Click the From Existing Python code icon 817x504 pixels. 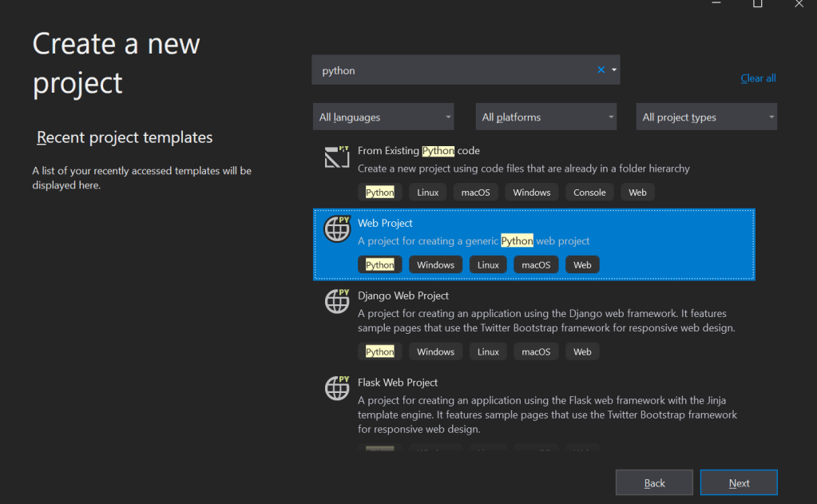point(337,157)
